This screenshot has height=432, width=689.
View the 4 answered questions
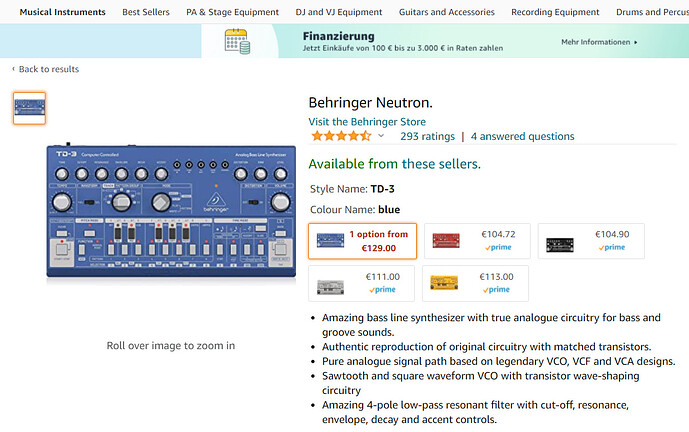[x=522, y=136]
